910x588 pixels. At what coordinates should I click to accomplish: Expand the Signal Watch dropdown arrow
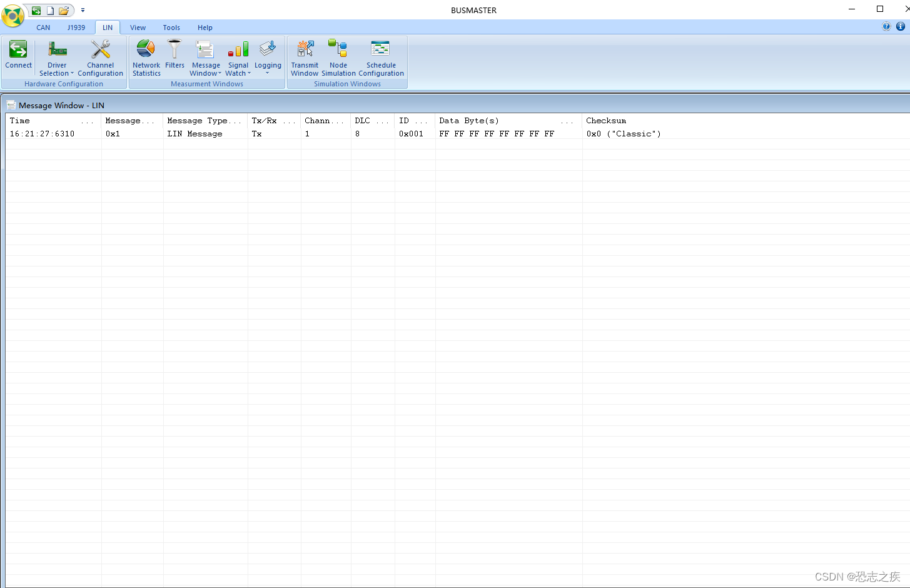point(249,74)
